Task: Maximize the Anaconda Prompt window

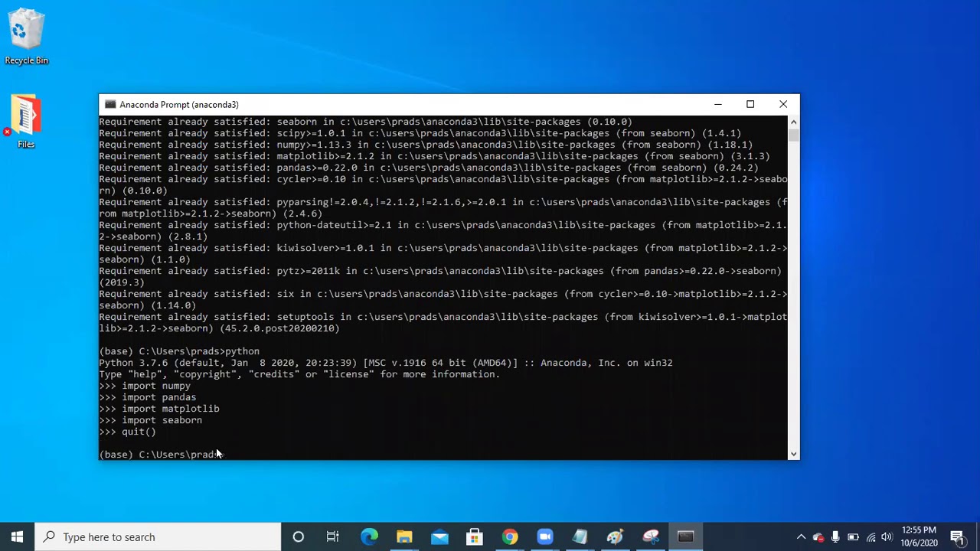Action: point(750,105)
